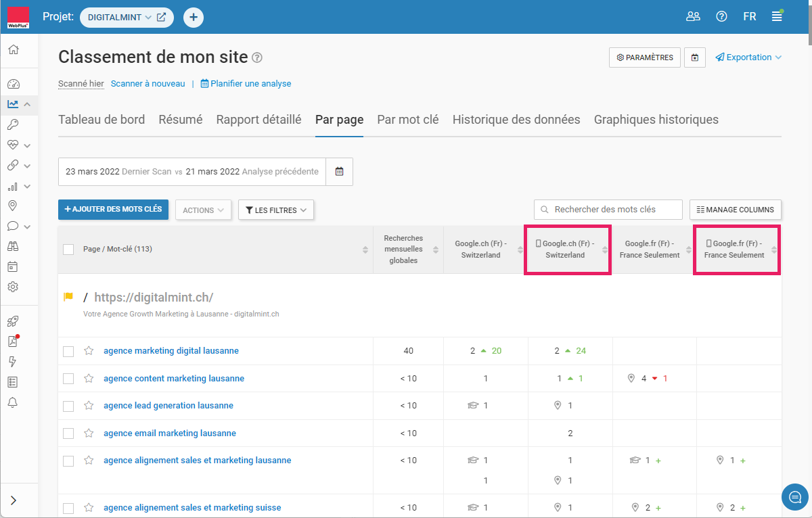Image resolution: width=812 pixels, height=518 pixels.
Task: Expand the Les Filtres dropdown
Action: (x=275, y=210)
